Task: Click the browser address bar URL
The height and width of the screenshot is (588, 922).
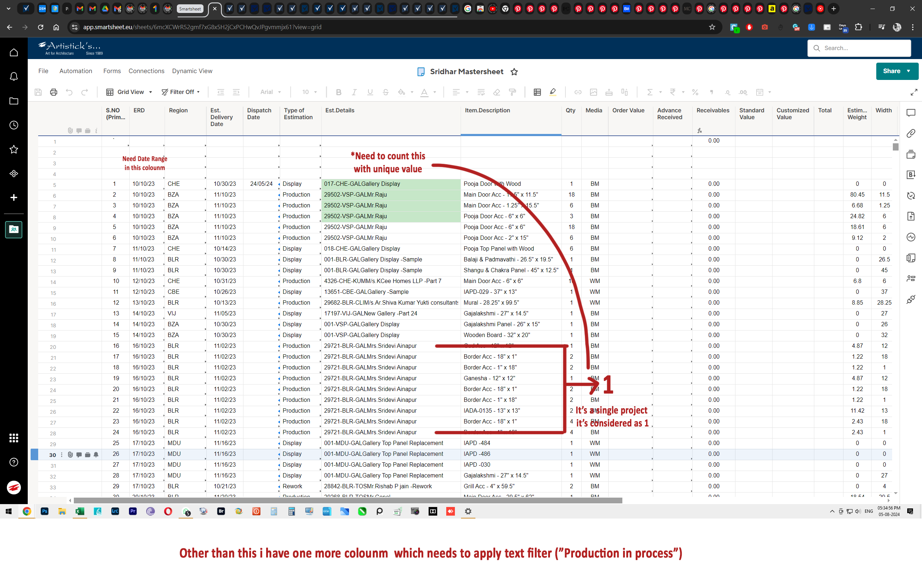Action: pyautogui.click(x=202, y=27)
